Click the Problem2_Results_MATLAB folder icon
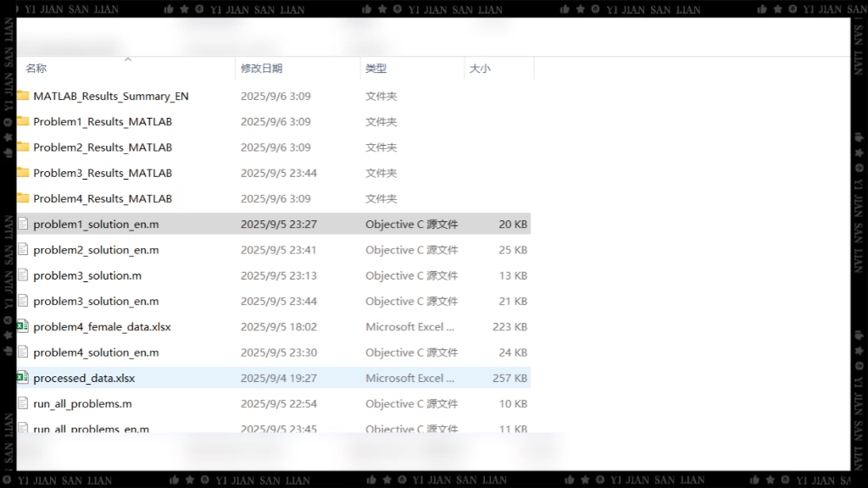 (x=23, y=147)
